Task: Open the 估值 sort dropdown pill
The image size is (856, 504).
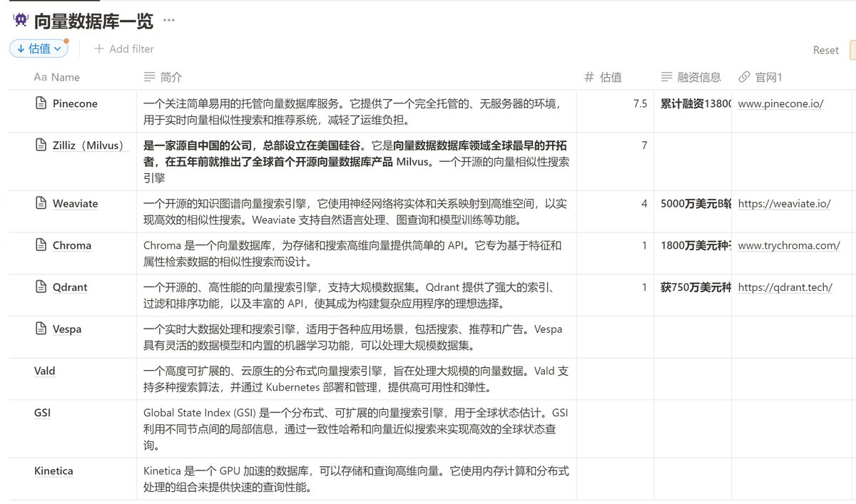Action: (39, 48)
